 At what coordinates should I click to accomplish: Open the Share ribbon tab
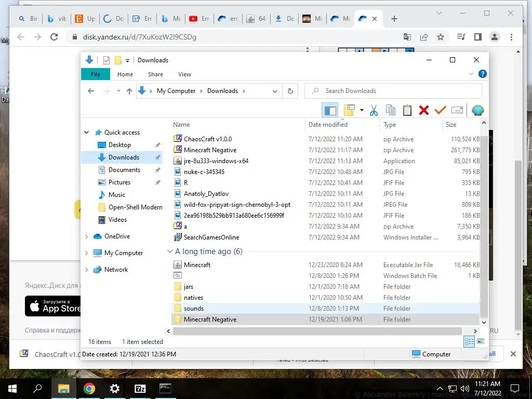[x=155, y=74]
